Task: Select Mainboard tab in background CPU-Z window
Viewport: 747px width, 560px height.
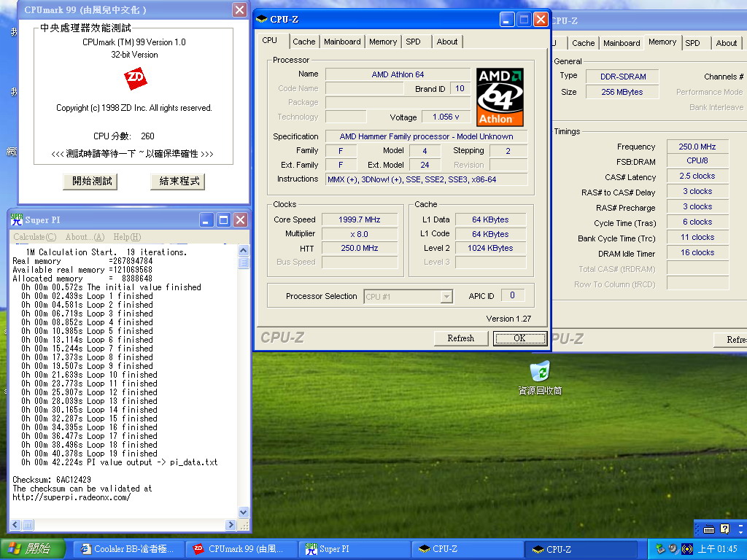Action: (x=622, y=43)
